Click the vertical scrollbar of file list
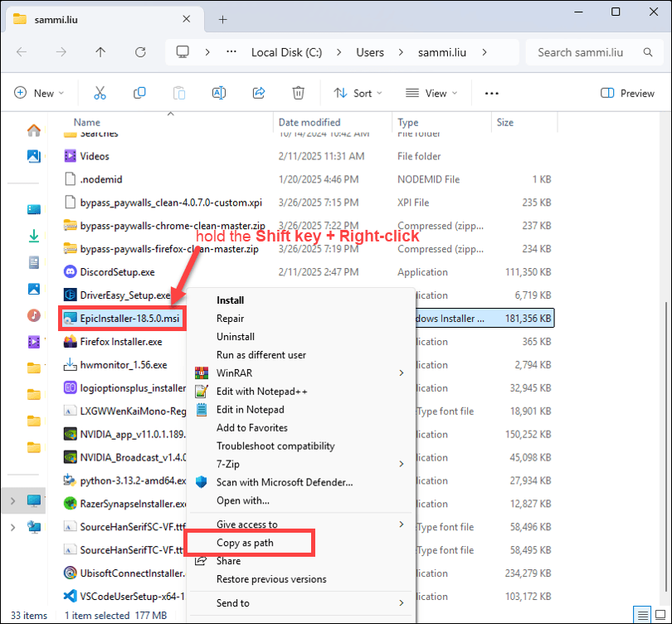The width and height of the screenshot is (672, 624). coord(665,446)
